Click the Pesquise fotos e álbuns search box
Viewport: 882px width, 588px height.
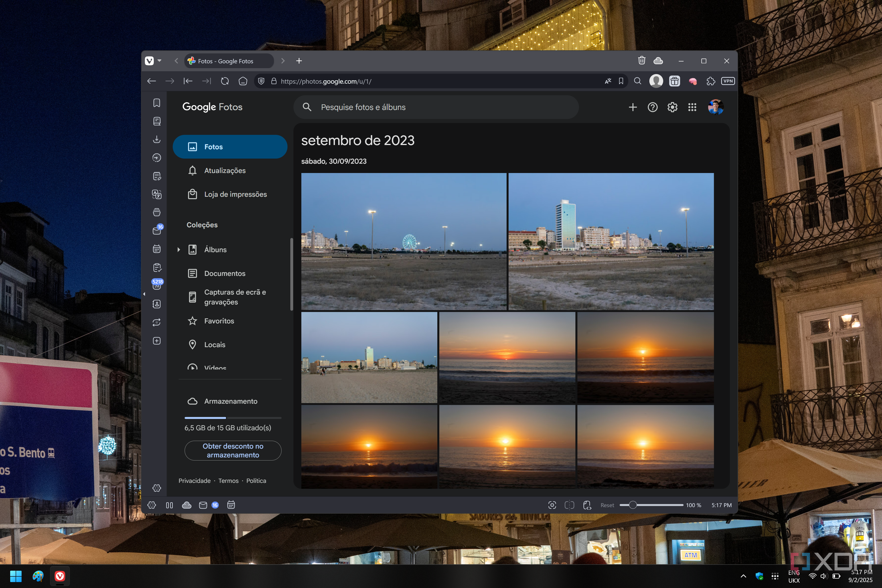click(436, 107)
